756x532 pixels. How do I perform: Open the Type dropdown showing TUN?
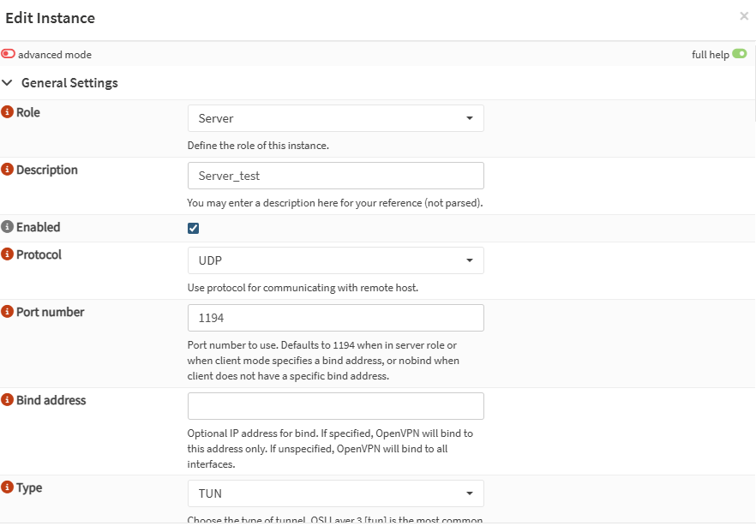pos(335,493)
